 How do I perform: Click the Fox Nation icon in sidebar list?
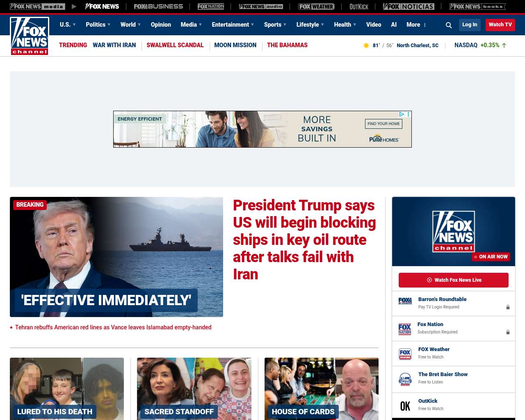click(405, 329)
